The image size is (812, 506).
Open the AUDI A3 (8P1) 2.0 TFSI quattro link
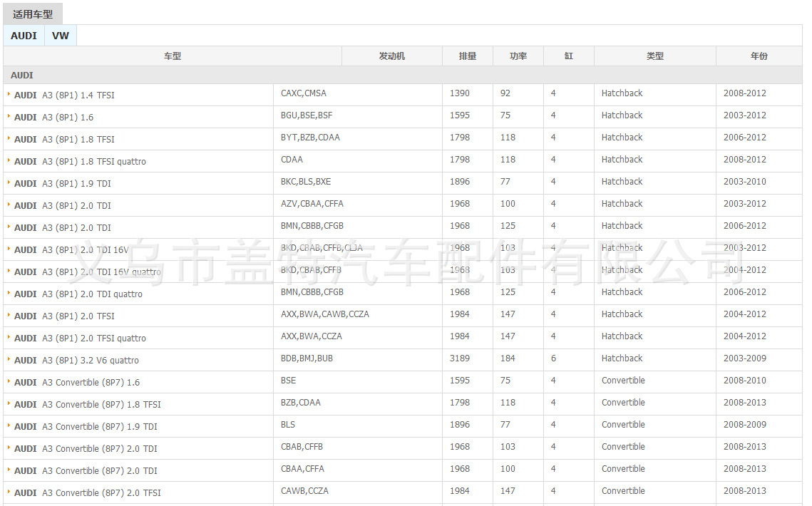[x=81, y=339]
